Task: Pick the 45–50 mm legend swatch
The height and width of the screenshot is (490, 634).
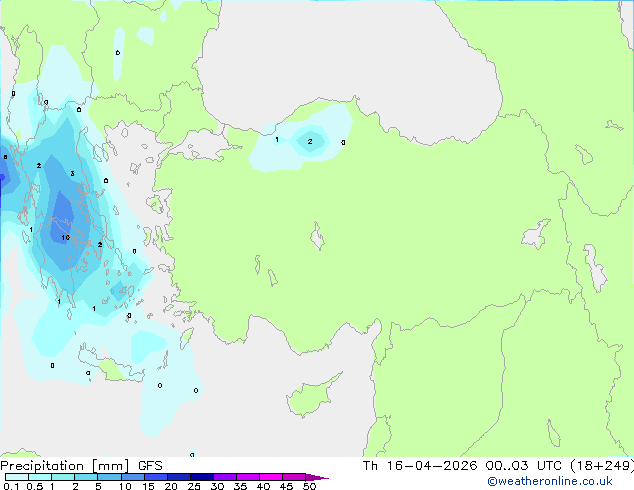Action: click(x=294, y=477)
